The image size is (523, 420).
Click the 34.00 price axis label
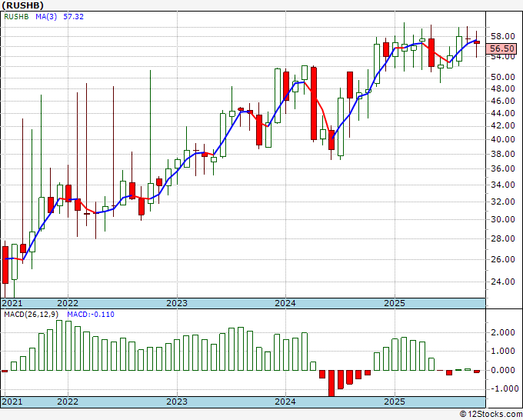[x=502, y=185]
